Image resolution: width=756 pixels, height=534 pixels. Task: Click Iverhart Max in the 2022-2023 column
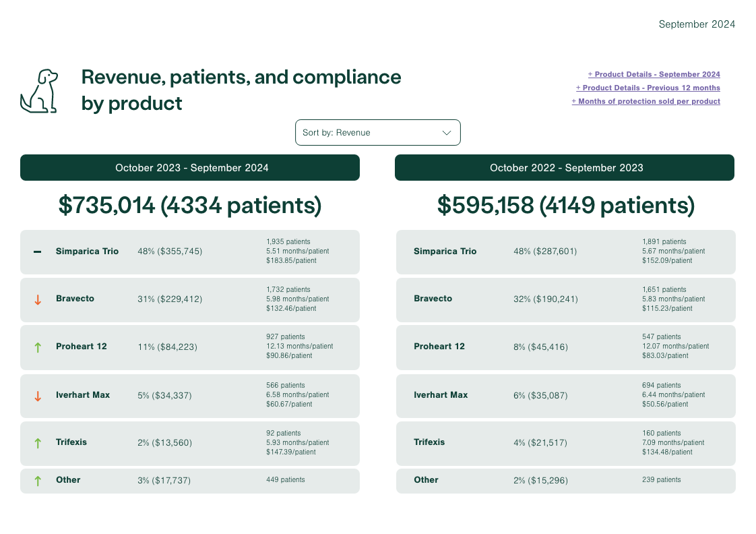[x=441, y=395]
